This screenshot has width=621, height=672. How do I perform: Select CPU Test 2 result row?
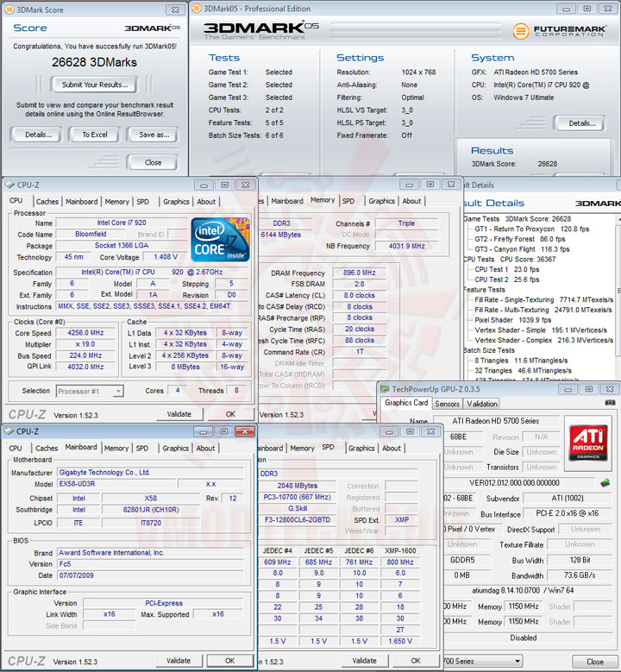506,279
